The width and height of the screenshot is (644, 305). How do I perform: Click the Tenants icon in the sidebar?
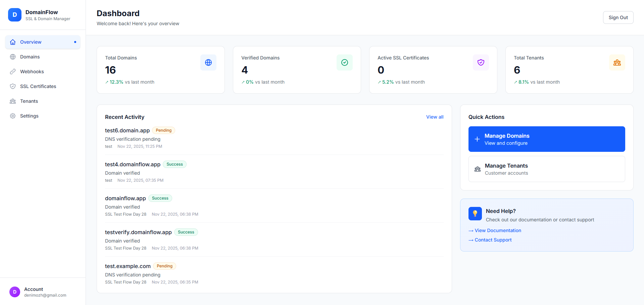(13, 101)
